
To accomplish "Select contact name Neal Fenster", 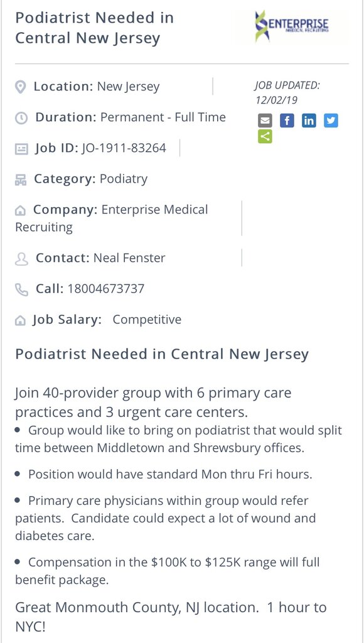I will pos(129,258).
